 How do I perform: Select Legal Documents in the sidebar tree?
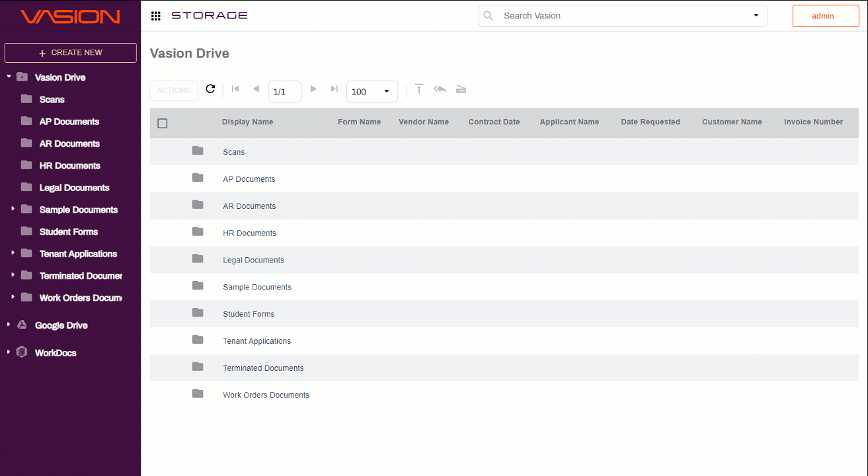75,188
